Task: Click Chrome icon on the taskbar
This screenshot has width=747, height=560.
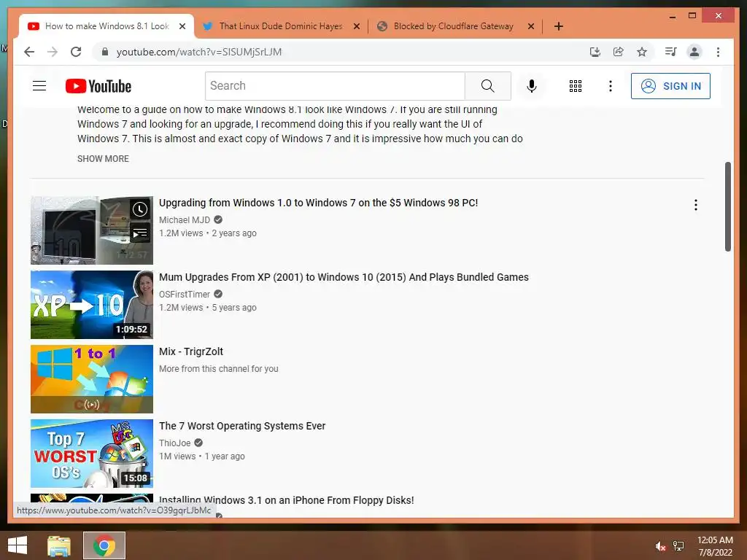Action: [x=104, y=545]
